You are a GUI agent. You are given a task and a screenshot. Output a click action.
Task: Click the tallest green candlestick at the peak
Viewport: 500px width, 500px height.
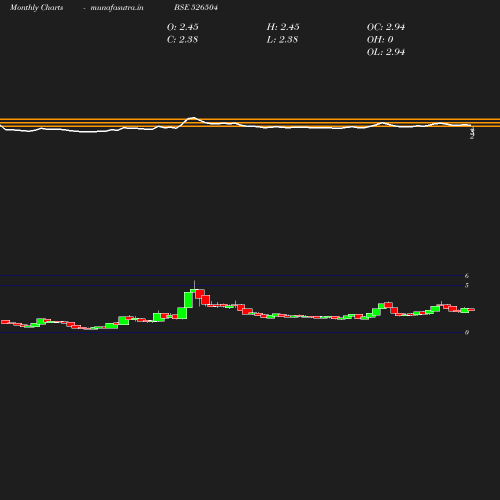188,300
